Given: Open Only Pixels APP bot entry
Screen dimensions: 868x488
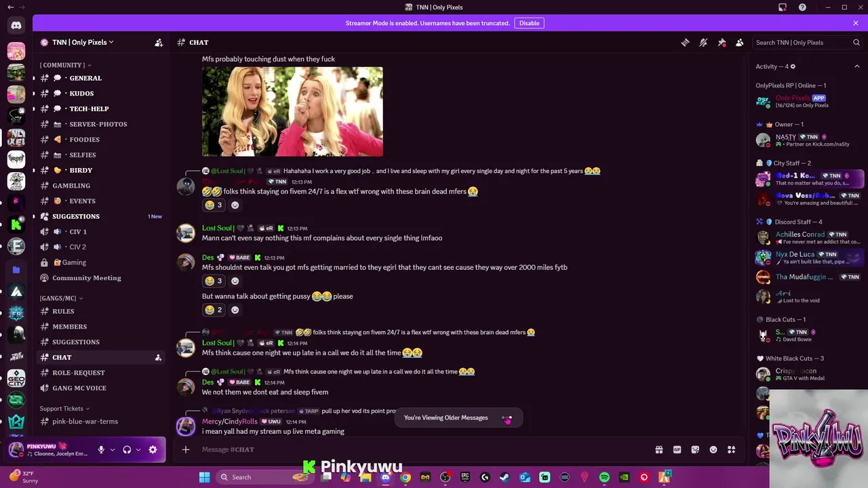Looking at the screenshot, I should coord(808,102).
